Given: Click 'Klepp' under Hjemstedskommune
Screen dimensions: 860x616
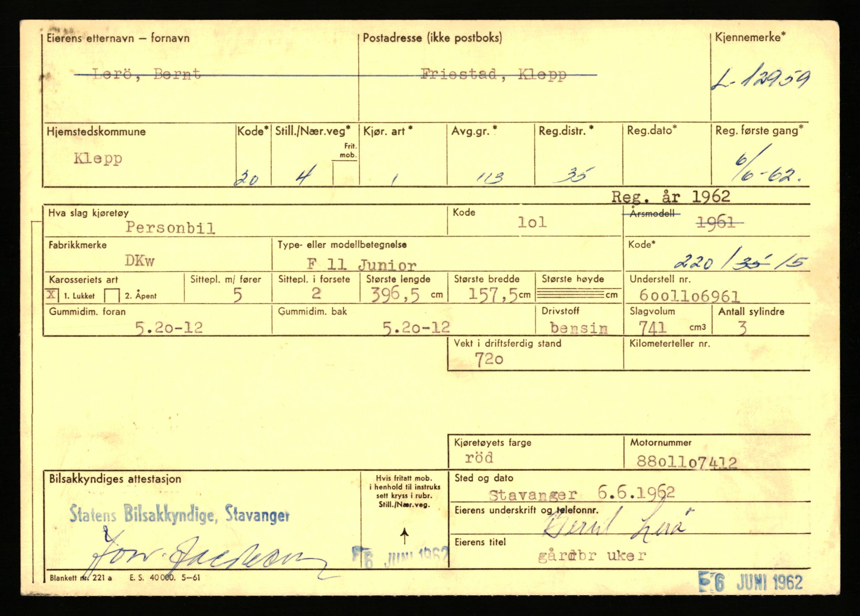Looking at the screenshot, I should click(98, 159).
